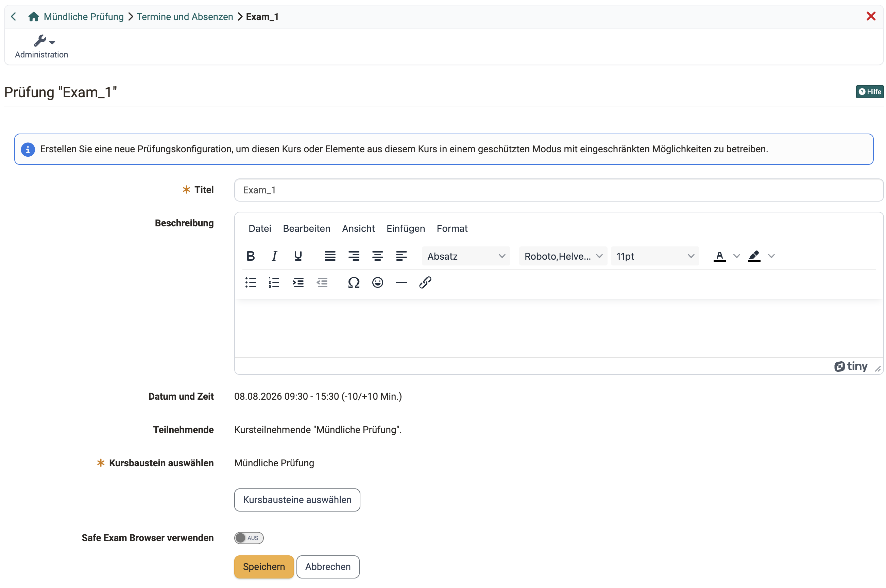This screenshot has width=886, height=588.
Task: Underline the selected text
Action: click(x=298, y=256)
